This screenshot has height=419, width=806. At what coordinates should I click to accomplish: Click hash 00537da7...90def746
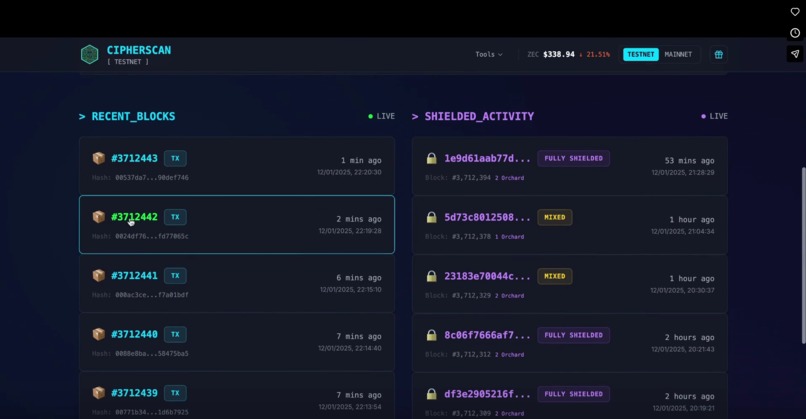point(152,177)
